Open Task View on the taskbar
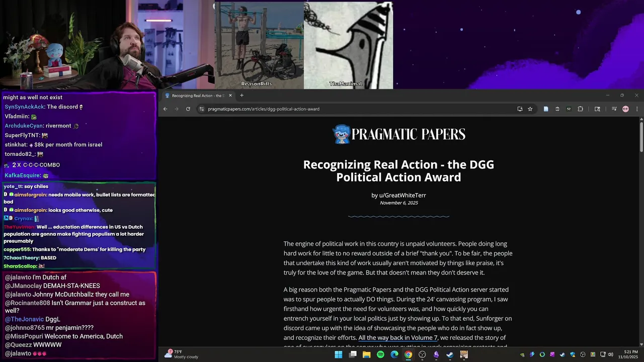Viewport: 644px width, 362px height. (353, 354)
